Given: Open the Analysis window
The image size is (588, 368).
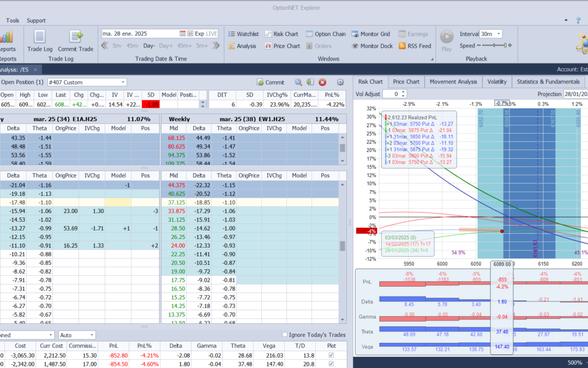Looking at the screenshot, I should point(242,46).
